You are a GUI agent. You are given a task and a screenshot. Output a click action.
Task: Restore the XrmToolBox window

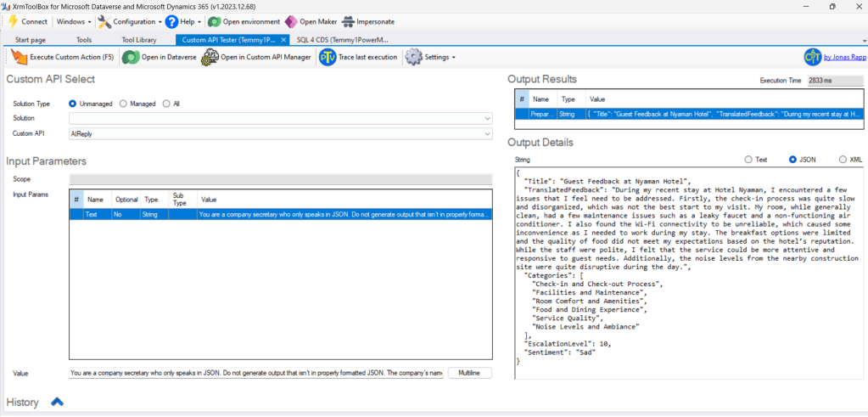tap(832, 6)
